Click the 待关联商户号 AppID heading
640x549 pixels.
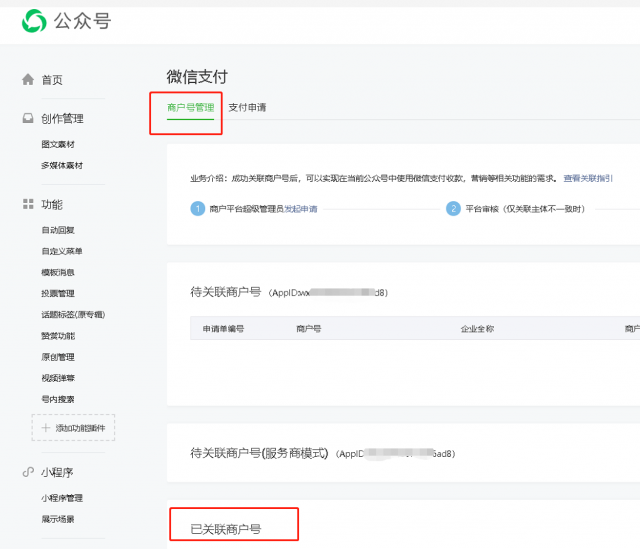[x=289, y=292]
